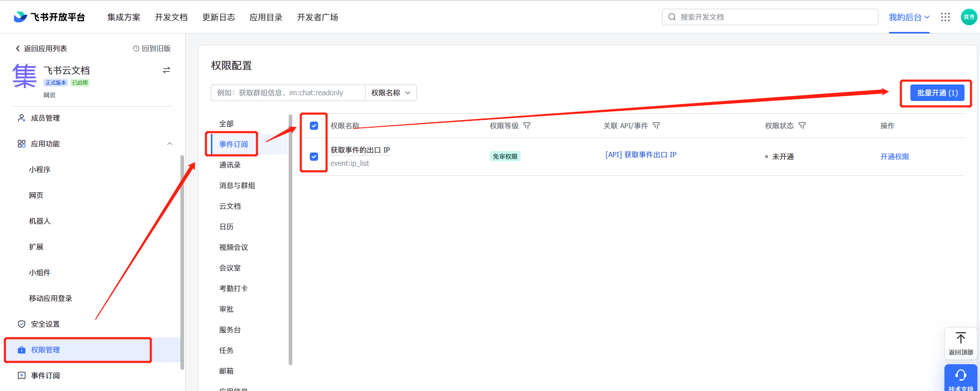Open 小程序 in the sidebar
Screen dimensions: 980x391
pyautogui.click(x=40, y=169)
